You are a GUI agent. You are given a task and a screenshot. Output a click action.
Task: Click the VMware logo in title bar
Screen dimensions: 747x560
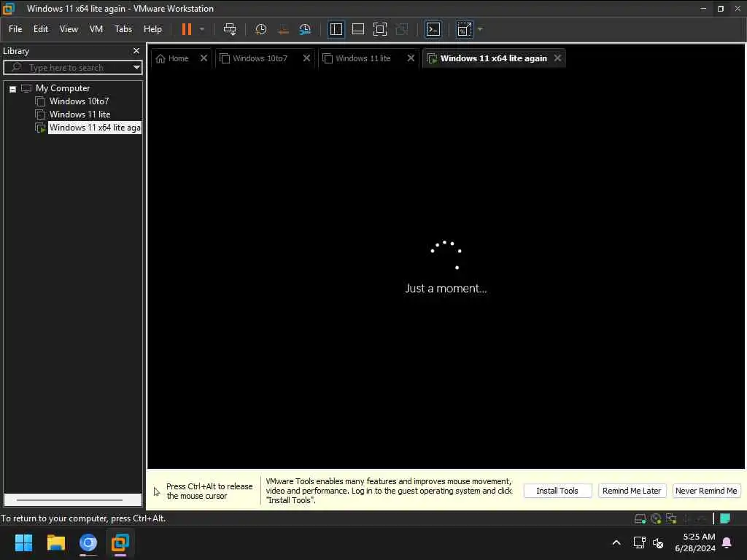[9, 9]
